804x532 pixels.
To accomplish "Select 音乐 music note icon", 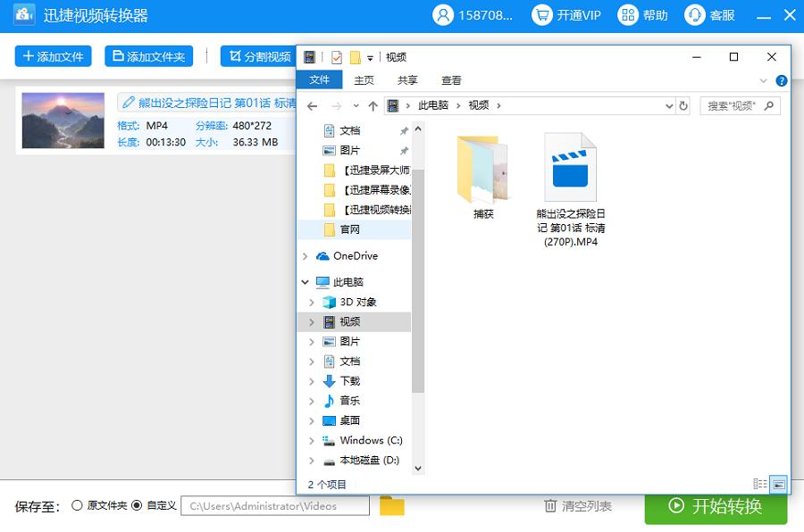I will 329,401.
